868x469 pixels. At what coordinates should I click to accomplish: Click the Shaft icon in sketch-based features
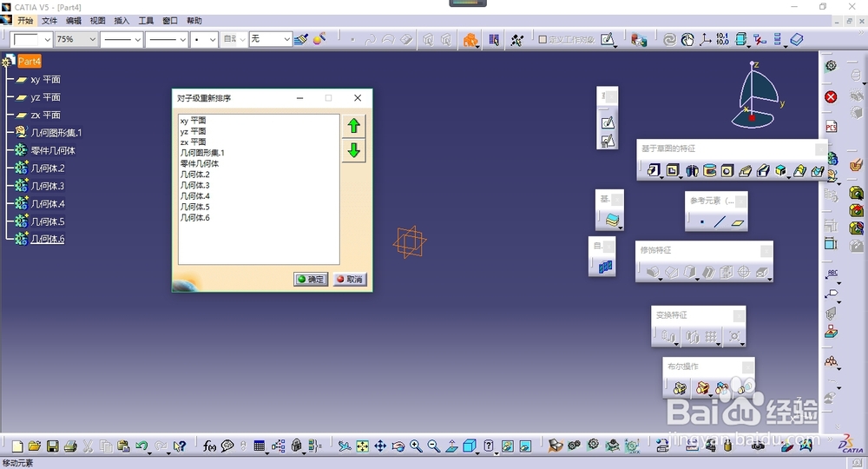pos(692,170)
